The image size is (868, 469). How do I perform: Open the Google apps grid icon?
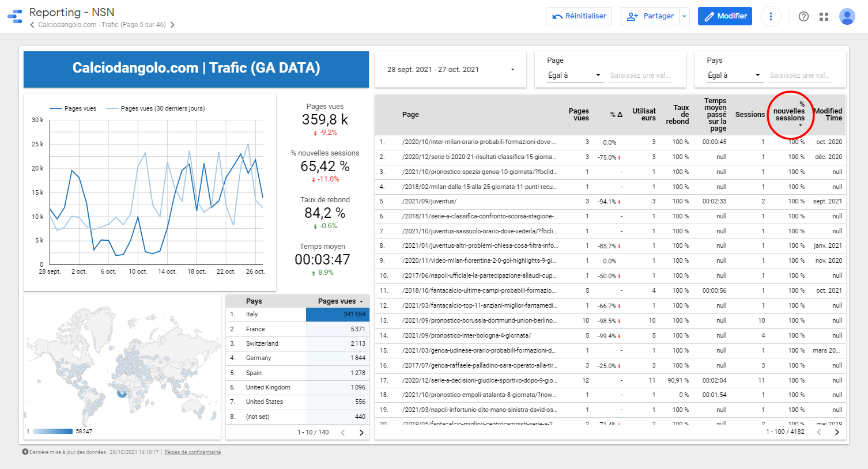824,17
